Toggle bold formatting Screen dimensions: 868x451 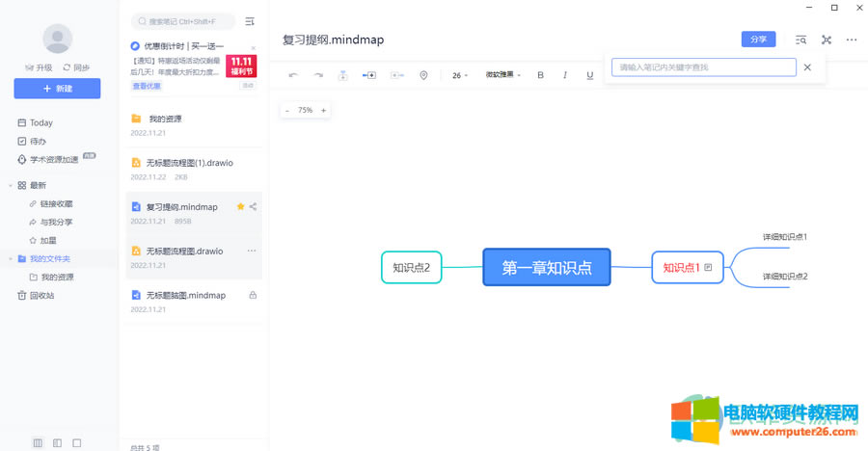pyautogui.click(x=540, y=75)
